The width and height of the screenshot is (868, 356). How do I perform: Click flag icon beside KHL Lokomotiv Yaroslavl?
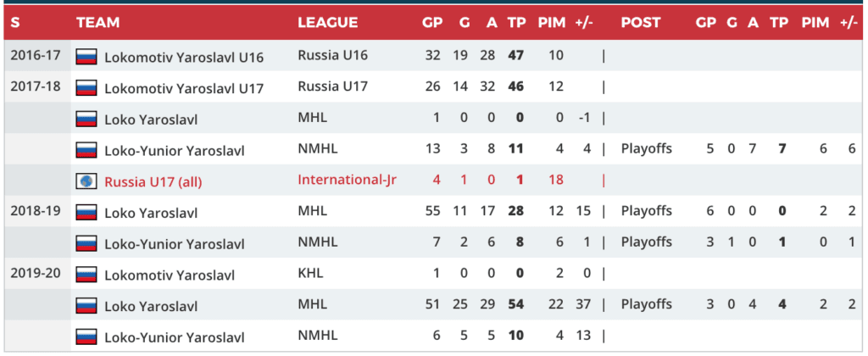click(86, 275)
